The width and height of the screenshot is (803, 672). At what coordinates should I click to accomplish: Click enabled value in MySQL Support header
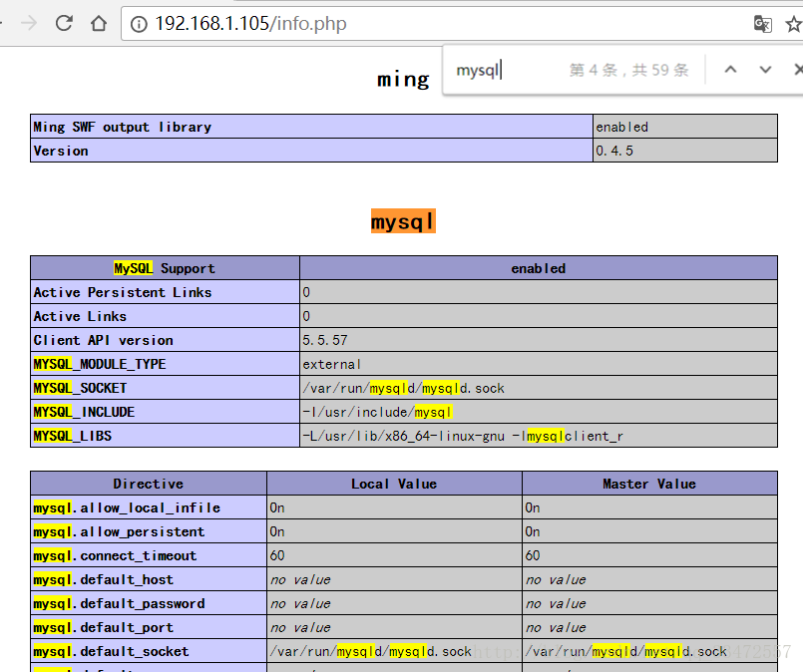tap(539, 268)
